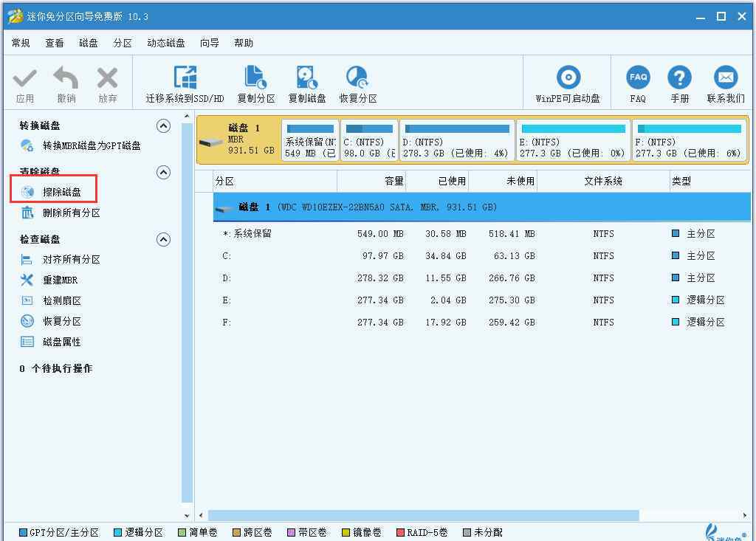Select the C: partition row

pyautogui.click(x=481, y=256)
